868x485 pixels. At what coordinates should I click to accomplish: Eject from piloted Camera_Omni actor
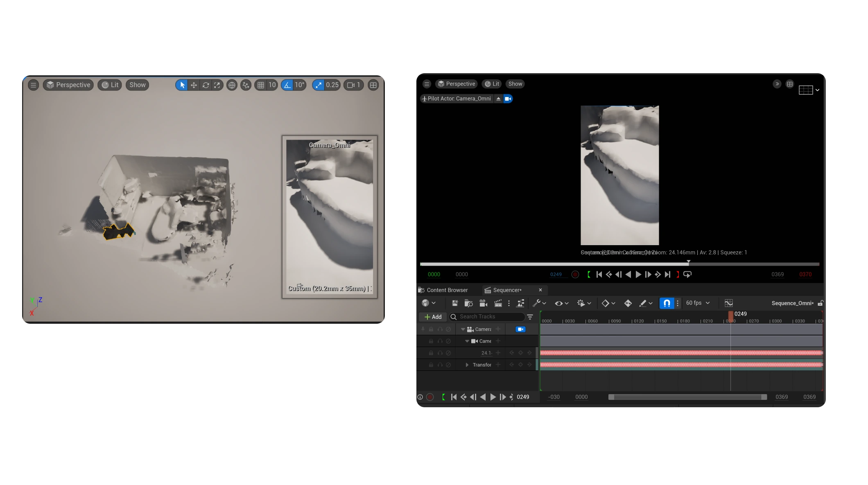[x=498, y=99]
